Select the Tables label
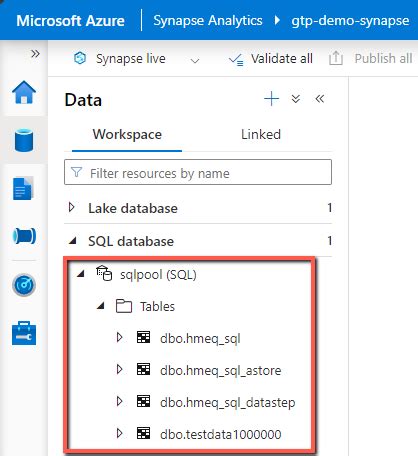 click(157, 306)
